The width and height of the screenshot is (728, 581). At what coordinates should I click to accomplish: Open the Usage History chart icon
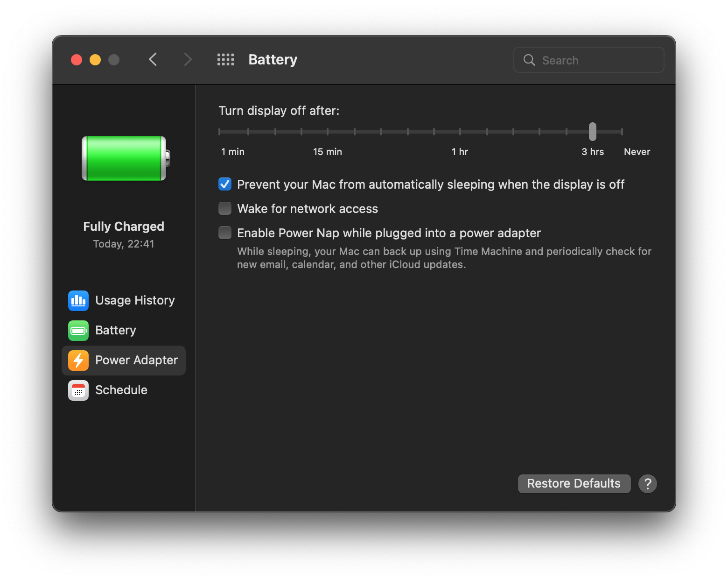pos(78,300)
